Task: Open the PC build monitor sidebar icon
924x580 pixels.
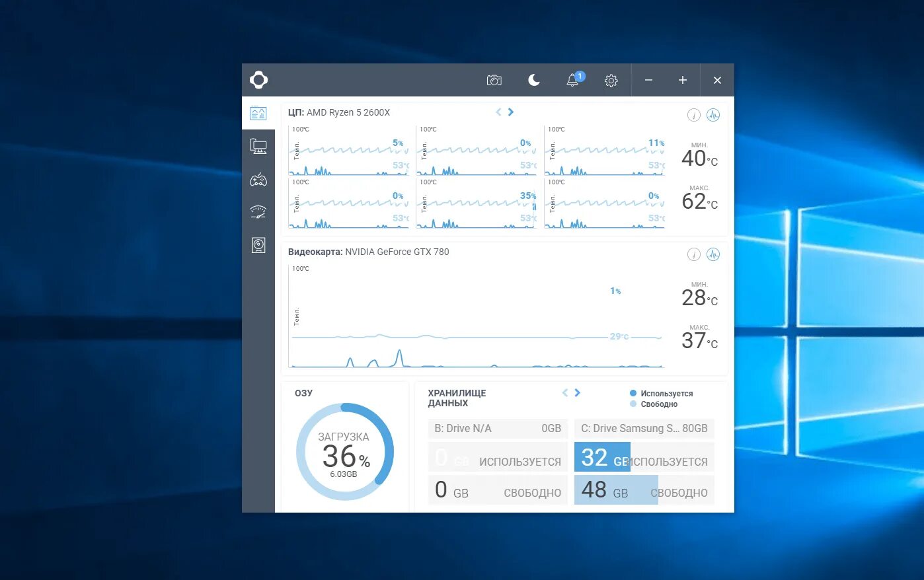Action: (258, 147)
